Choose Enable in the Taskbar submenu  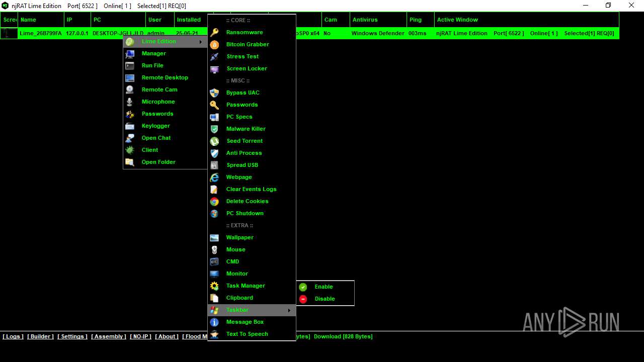(x=325, y=287)
